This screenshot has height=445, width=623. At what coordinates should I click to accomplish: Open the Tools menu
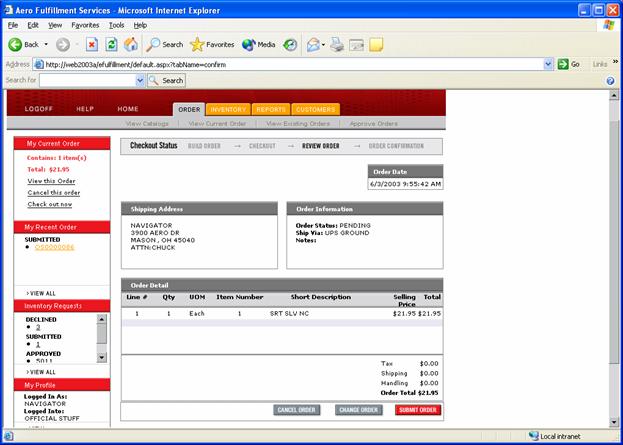[116, 25]
